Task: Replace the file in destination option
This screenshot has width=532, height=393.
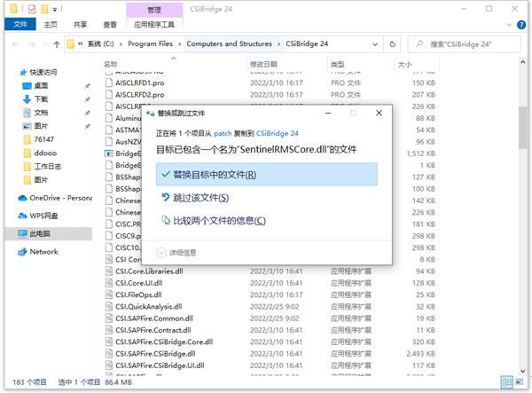Action: coord(267,175)
